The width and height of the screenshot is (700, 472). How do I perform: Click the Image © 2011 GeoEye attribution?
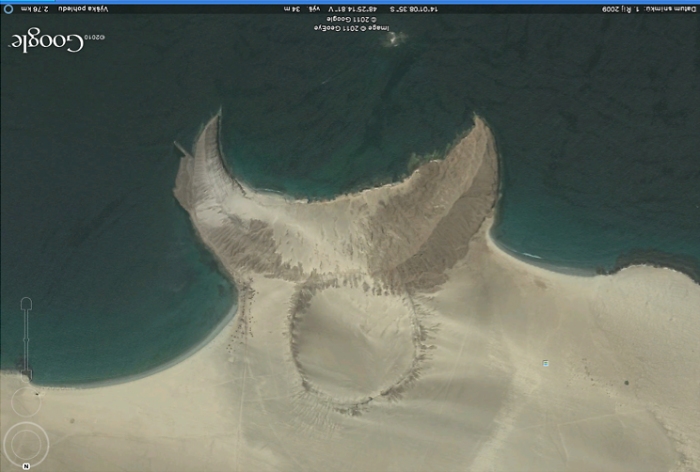[351, 28]
